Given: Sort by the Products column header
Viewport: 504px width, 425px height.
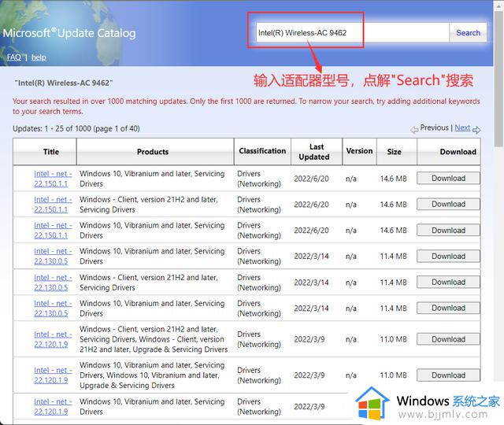Looking at the screenshot, I should point(155,152).
